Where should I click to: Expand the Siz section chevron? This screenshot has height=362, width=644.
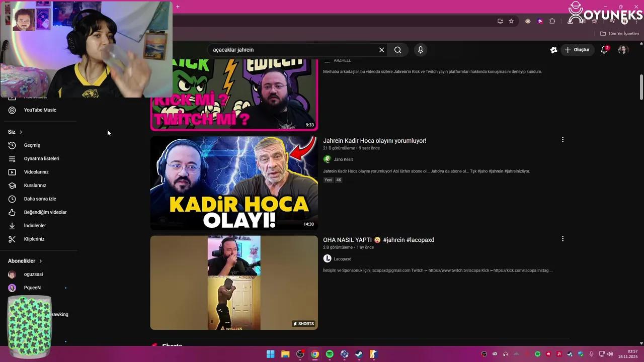(21, 132)
